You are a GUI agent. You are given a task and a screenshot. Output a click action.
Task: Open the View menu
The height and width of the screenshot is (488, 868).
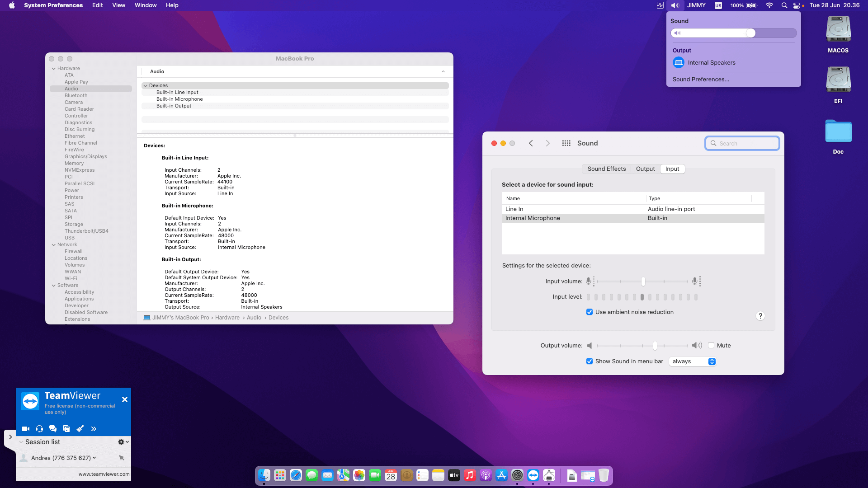coord(119,5)
